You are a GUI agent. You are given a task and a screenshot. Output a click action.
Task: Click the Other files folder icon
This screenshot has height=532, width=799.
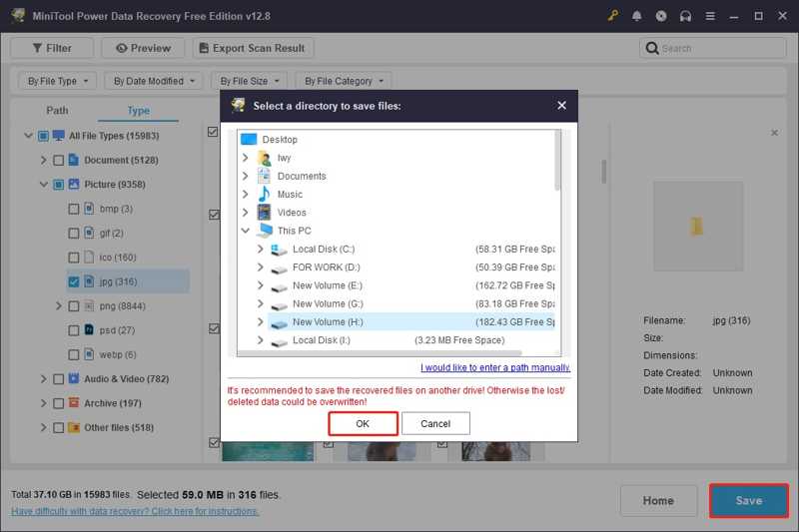pyautogui.click(x=74, y=427)
